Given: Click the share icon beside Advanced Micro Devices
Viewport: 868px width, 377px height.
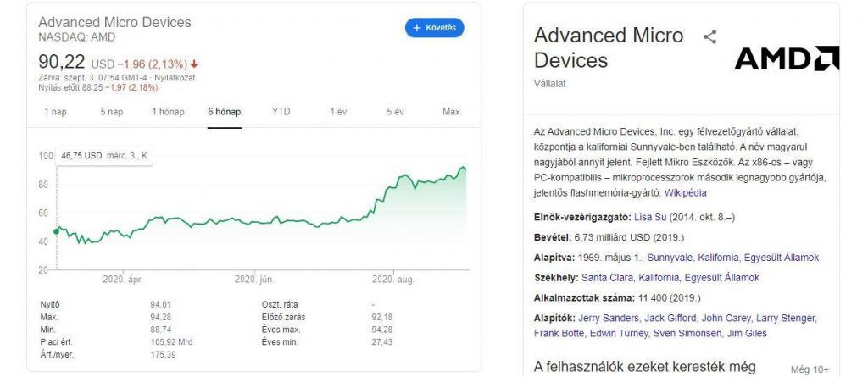Looking at the screenshot, I should click(x=710, y=37).
